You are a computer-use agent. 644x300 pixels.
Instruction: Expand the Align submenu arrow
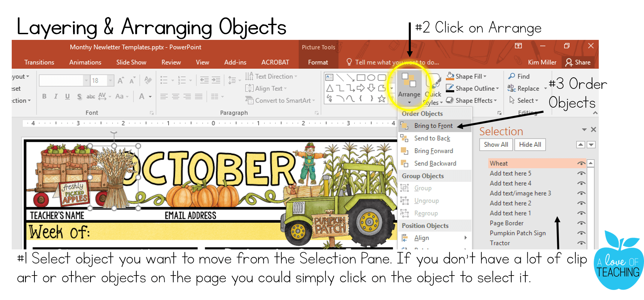coord(465,238)
